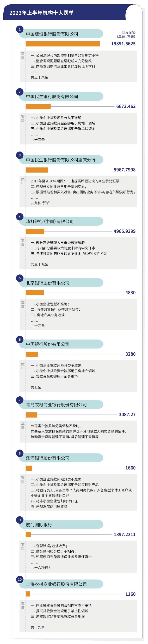Click the orange bar beside 6672.462
The height and width of the screenshot is (644, 148).
(38, 106)
